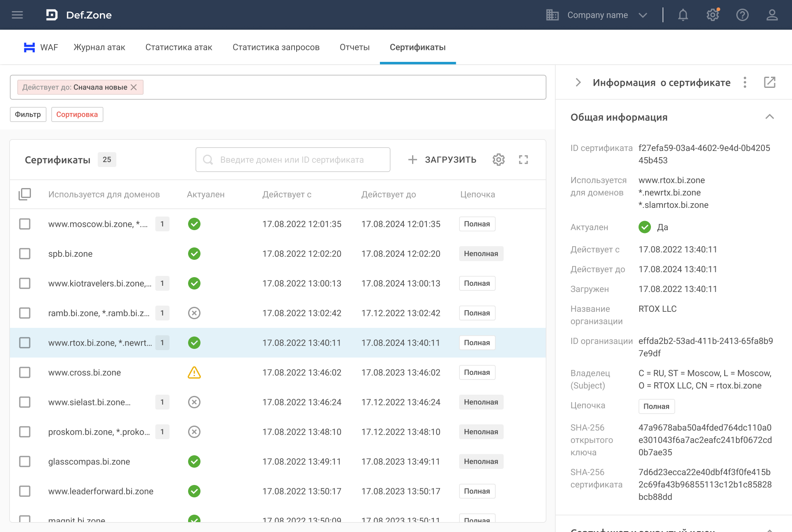The width and height of the screenshot is (792, 532).
Task: Collapse the Общая информация section
Action: click(x=769, y=117)
